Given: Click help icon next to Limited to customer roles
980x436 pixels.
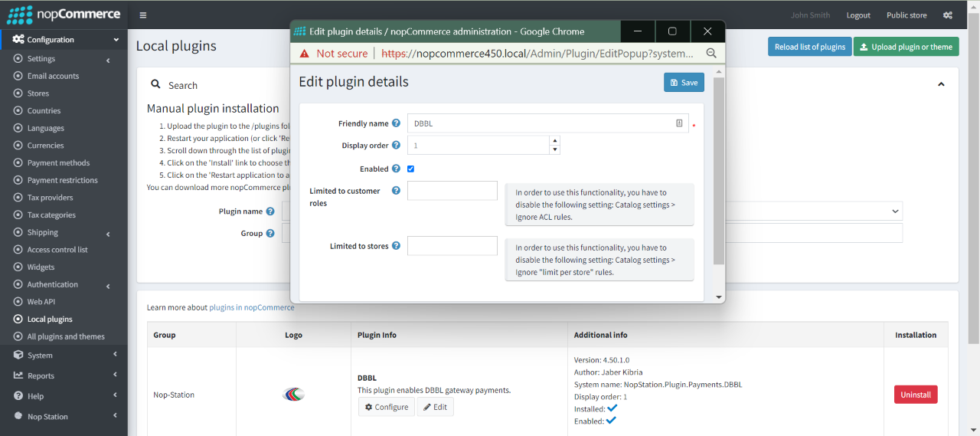Looking at the screenshot, I should [x=396, y=191].
